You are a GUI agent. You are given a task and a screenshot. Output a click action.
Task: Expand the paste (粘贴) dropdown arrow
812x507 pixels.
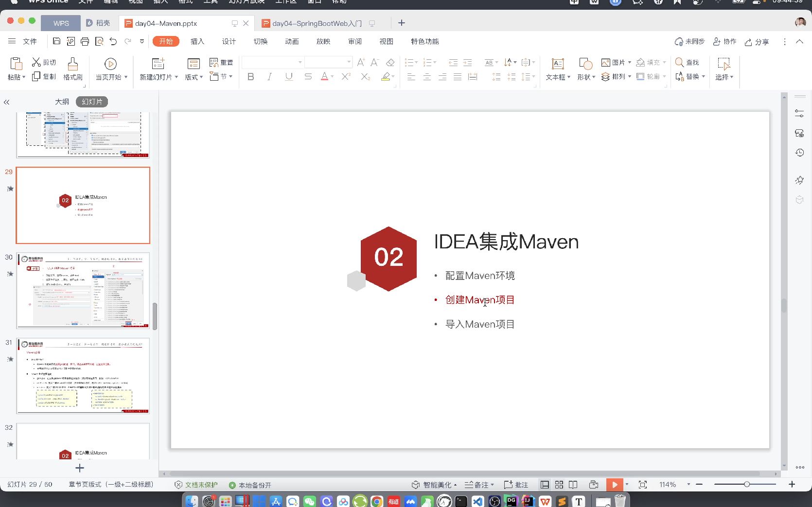[x=23, y=77]
